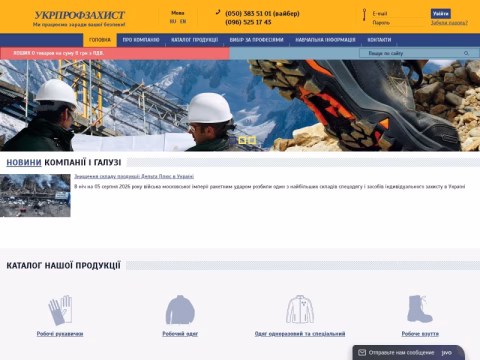Open the warehouse destruction news thumbnail

pos(35,195)
